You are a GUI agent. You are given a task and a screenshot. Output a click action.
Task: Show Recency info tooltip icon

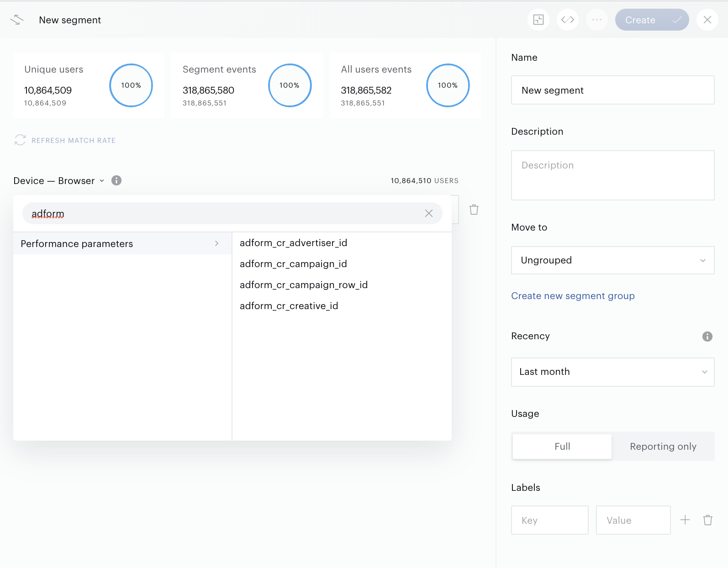pyautogui.click(x=707, y=337)
